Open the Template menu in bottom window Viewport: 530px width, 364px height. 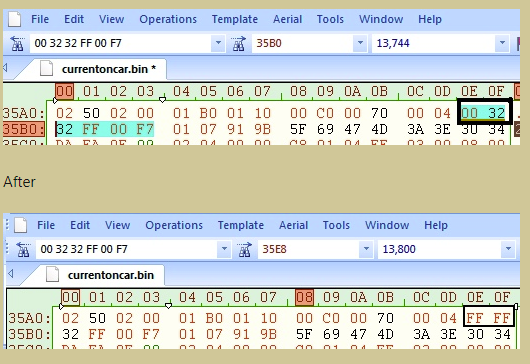click(241, 225)
